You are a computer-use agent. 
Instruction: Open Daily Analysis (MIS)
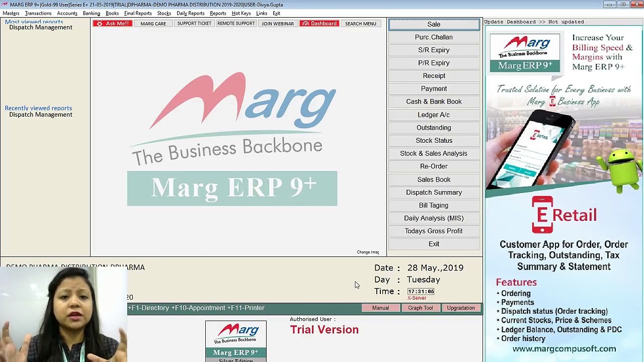[434, 218]
